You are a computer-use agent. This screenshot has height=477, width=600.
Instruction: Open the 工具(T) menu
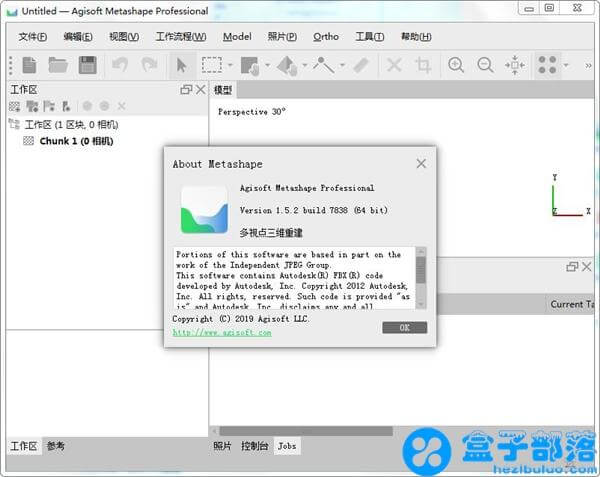[x=370, y=37]
